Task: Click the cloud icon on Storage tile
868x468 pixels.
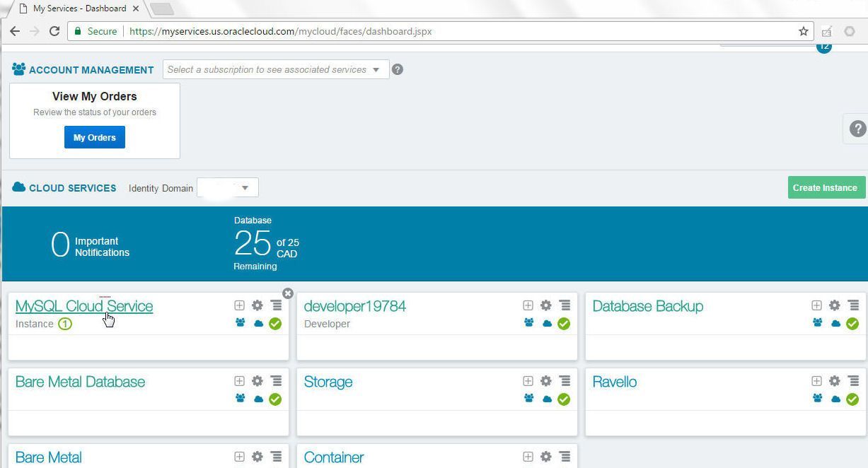Action: [x=547, y=399]
